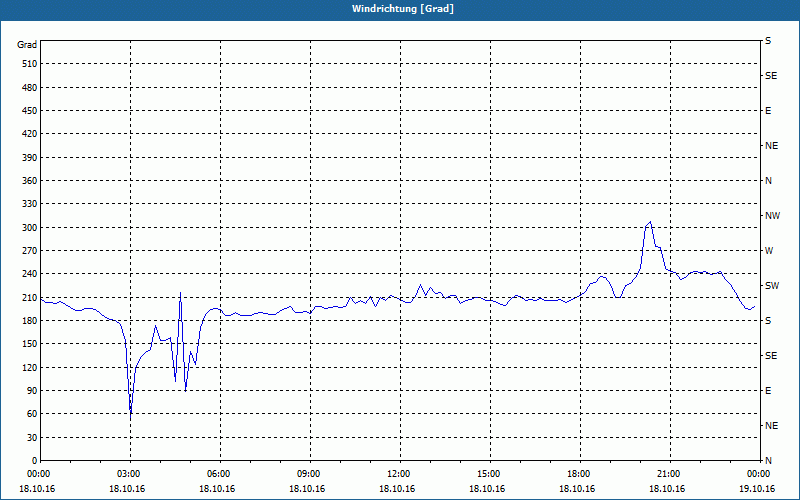
Task: Select the 12:00 time label
Action: coord(399,474)
